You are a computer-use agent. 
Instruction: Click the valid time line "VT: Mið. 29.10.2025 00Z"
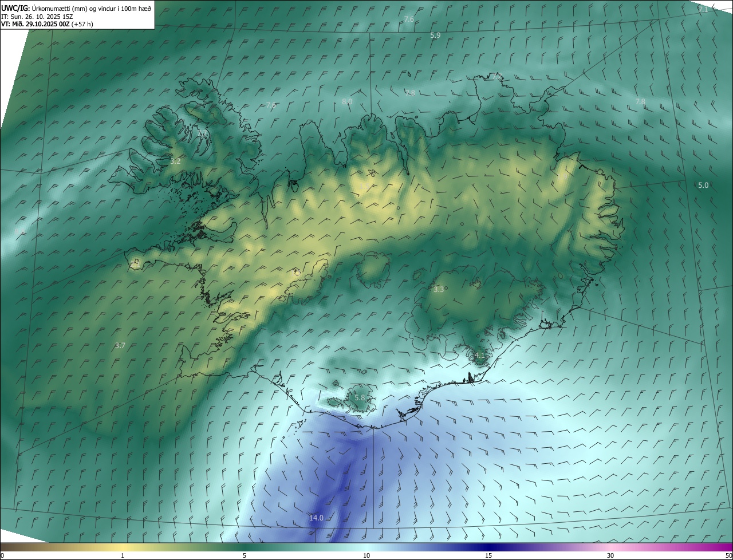(x=36, y=25)
